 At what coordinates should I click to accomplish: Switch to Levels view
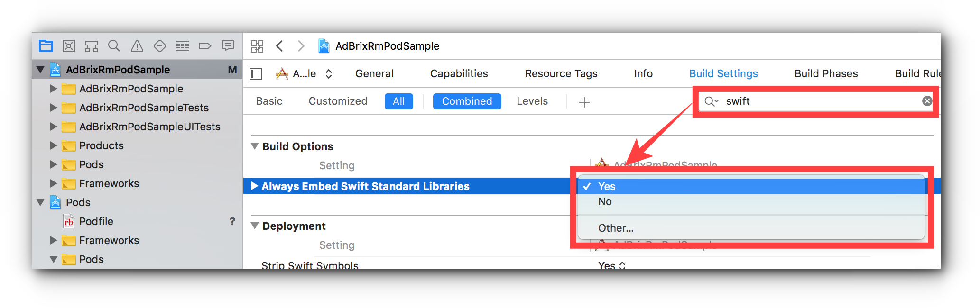[532, 101]
